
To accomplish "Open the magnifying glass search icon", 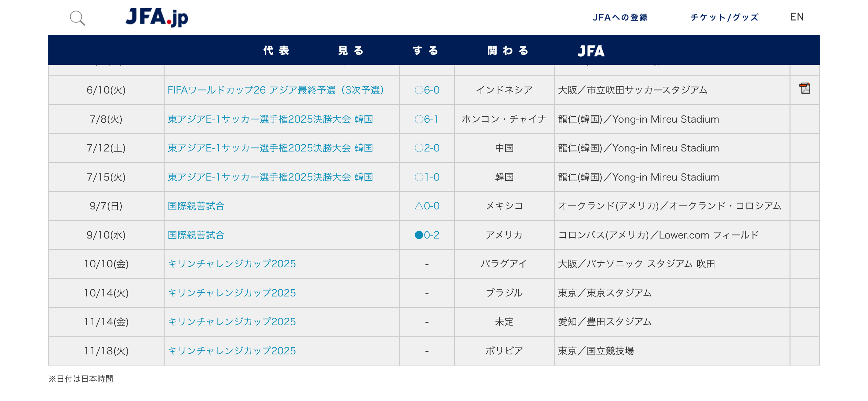I will [x=77, y=18].
